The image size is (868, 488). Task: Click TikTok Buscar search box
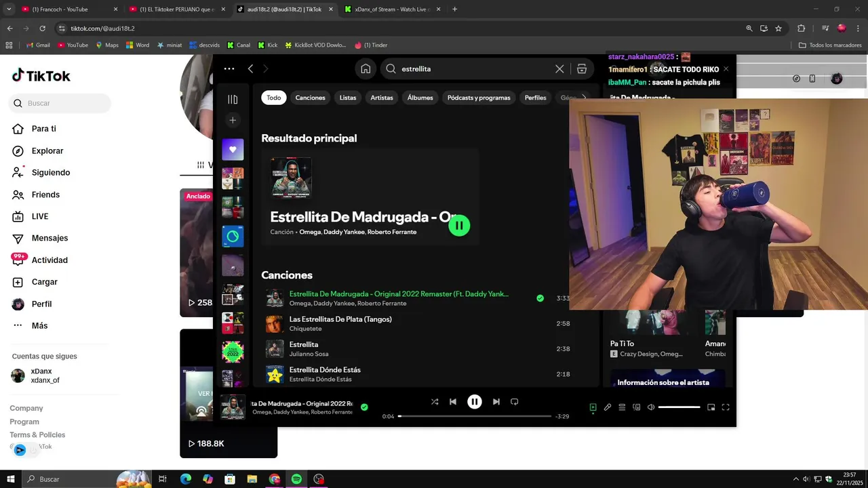[60, 103]
